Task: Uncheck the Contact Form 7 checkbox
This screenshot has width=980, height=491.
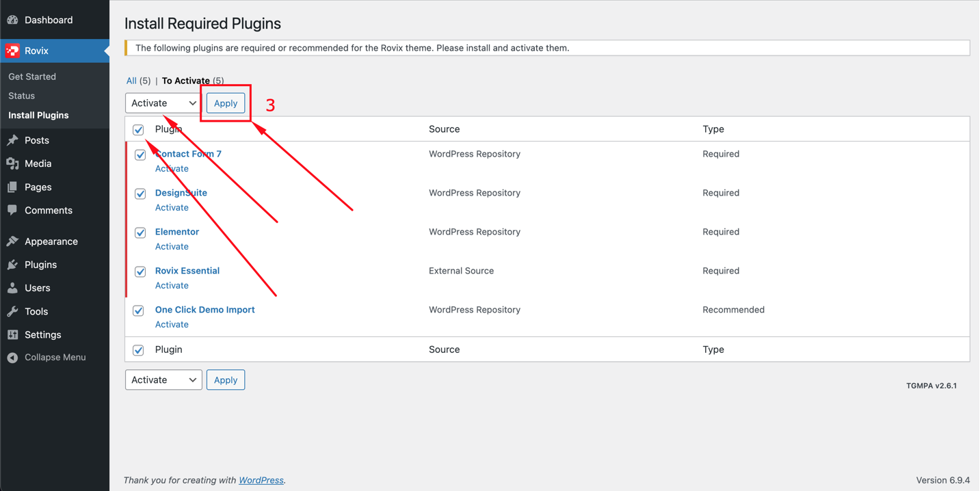Action: (x=140, y=155)
